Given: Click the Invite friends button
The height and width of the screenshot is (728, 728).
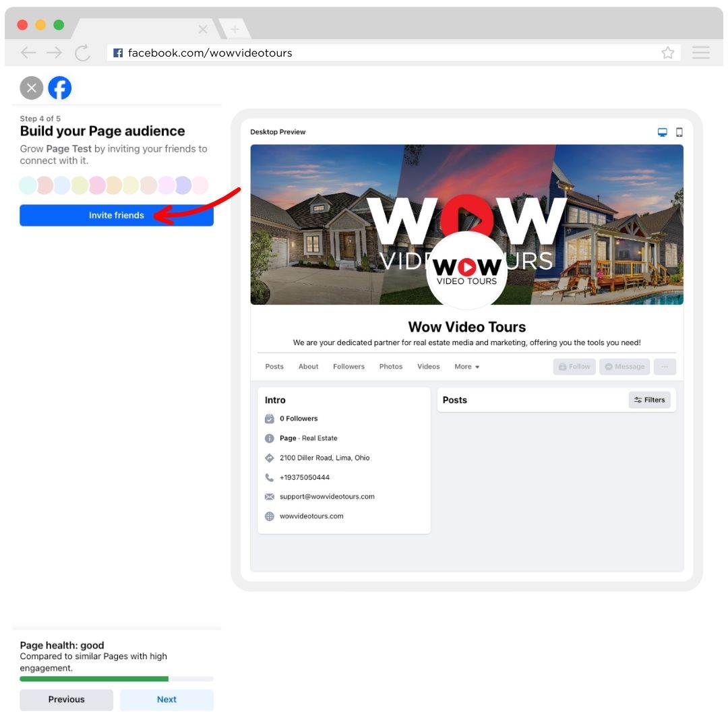Looking at the screenshot, I should coord(117,216).
